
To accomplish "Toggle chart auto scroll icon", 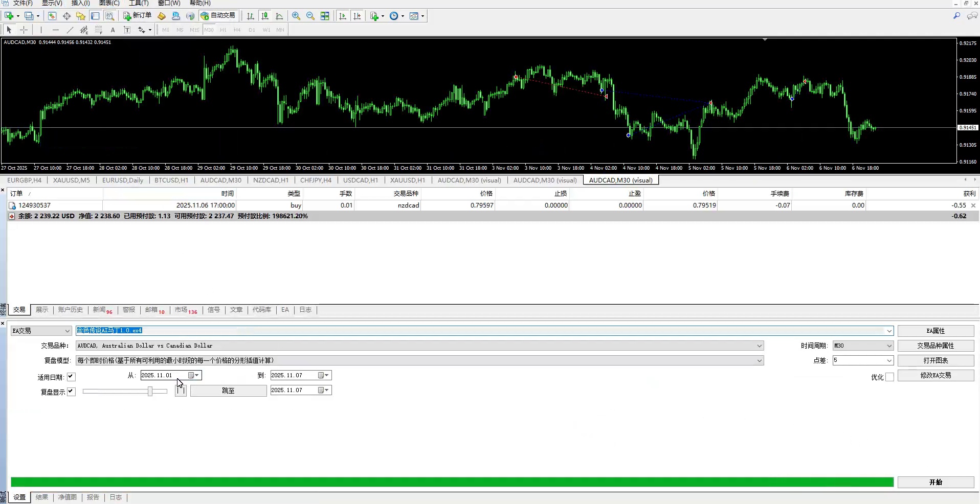I will tap(343, 16).
